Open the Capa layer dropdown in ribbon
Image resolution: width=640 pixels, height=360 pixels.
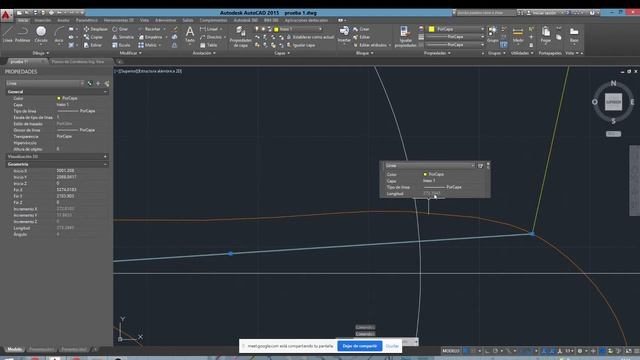point(299,29)
